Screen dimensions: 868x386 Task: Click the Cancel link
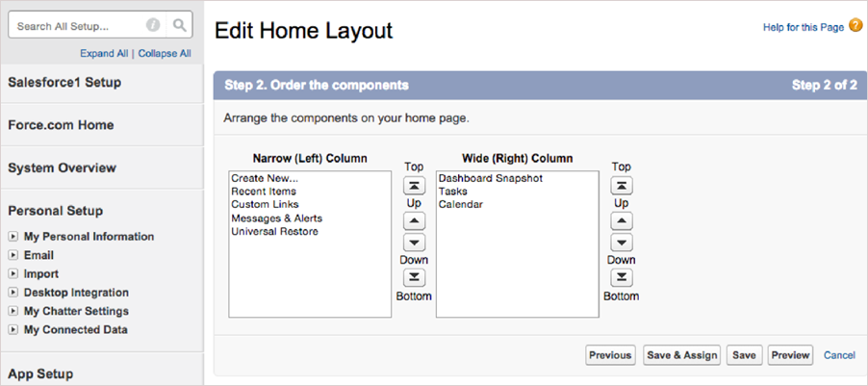point(839,355)
